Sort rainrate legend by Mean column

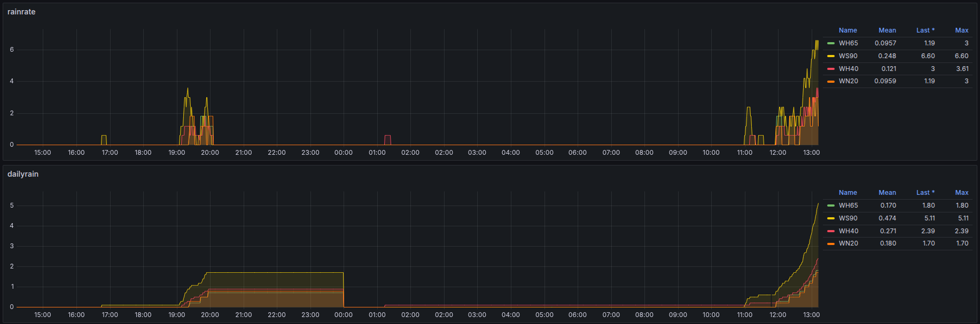pos(887,30)
